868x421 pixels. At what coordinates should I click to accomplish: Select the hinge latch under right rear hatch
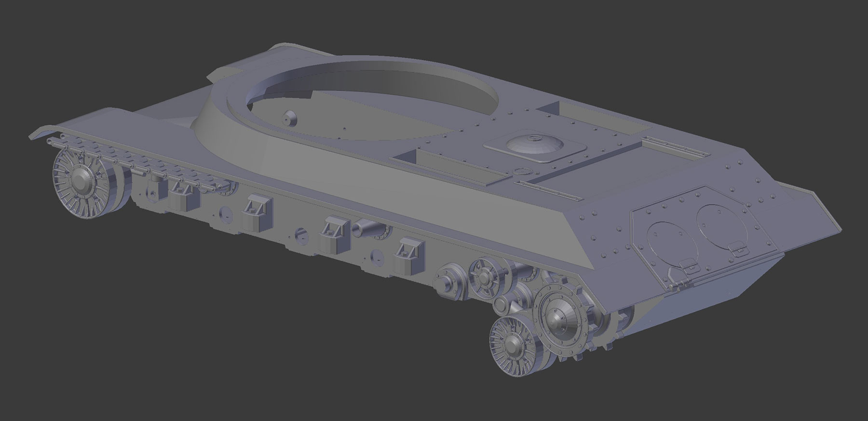click(x=736, y=249)
